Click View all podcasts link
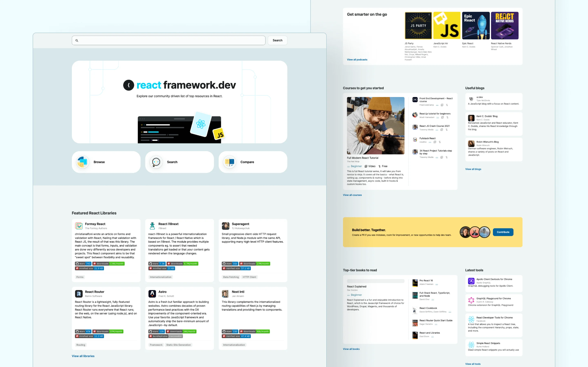The image size is (588, 367). 356,59
